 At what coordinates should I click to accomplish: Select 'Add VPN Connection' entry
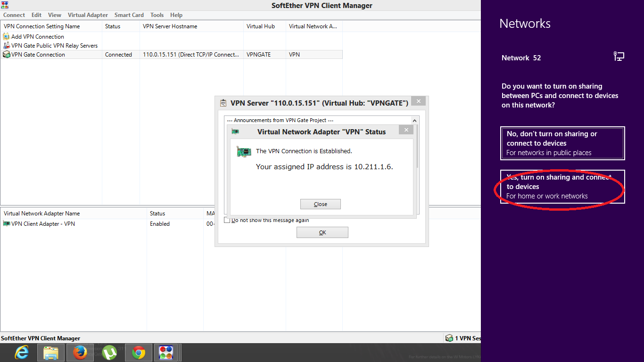38,36
